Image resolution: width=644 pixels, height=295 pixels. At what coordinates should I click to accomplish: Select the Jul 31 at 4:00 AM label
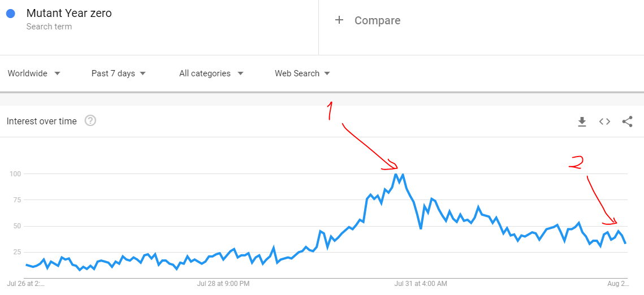[x=421, y=284]
